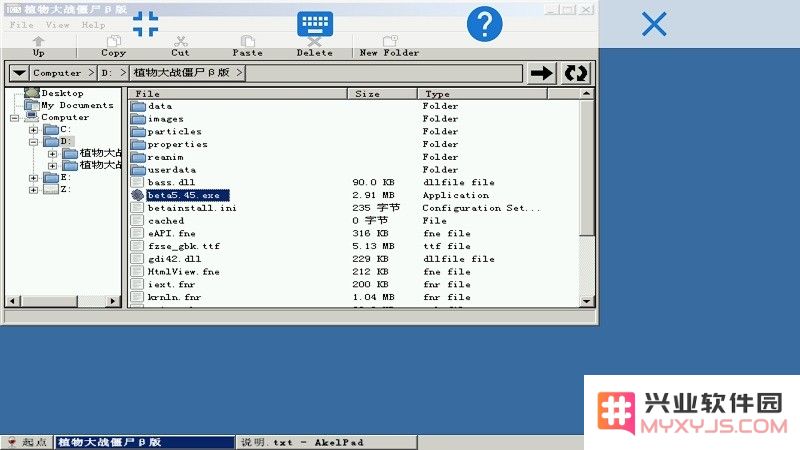This screenshot has height=450, width=800.
Task: Create a New Folder from toolbar
Action: tap(389, 46)
